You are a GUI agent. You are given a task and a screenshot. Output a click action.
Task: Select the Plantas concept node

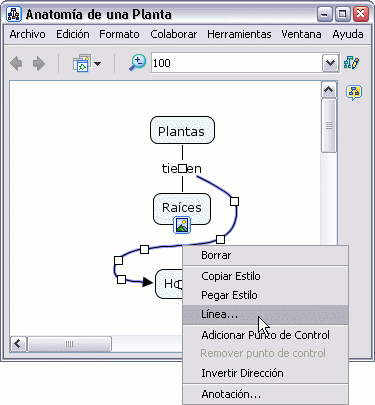pyautogui.click(x=182, y=130)
